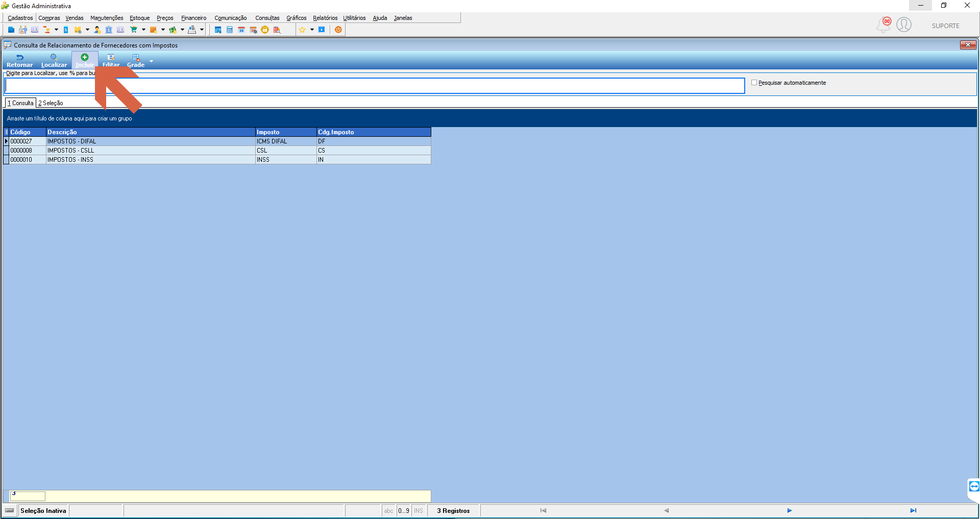Expand dropdown arrow next to shopping cart icon
Screen dimensions: 980x519
pyautogui.click(x=143, y=30)
